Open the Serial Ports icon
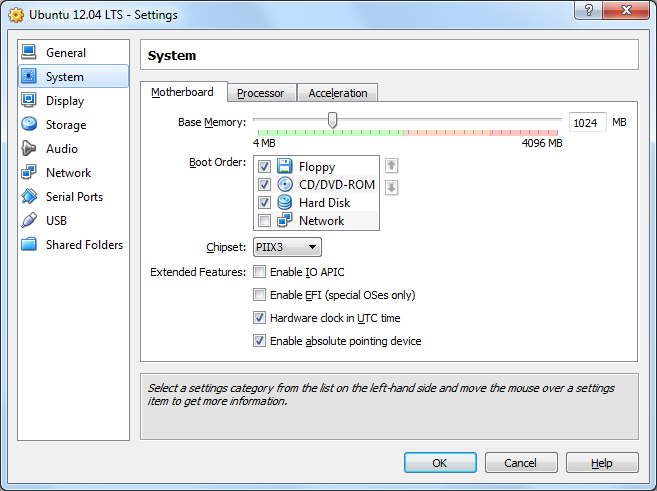This screenshot has height=491, width=657. [x=29, y=196]
